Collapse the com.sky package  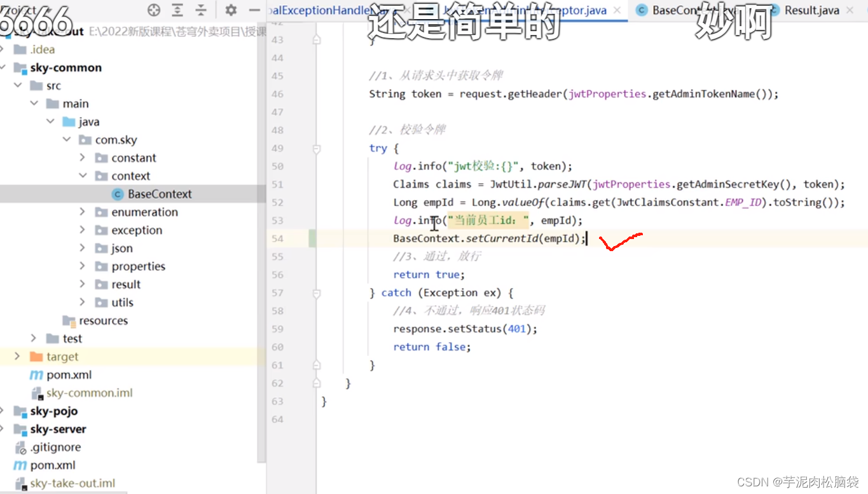click(67, 140)
